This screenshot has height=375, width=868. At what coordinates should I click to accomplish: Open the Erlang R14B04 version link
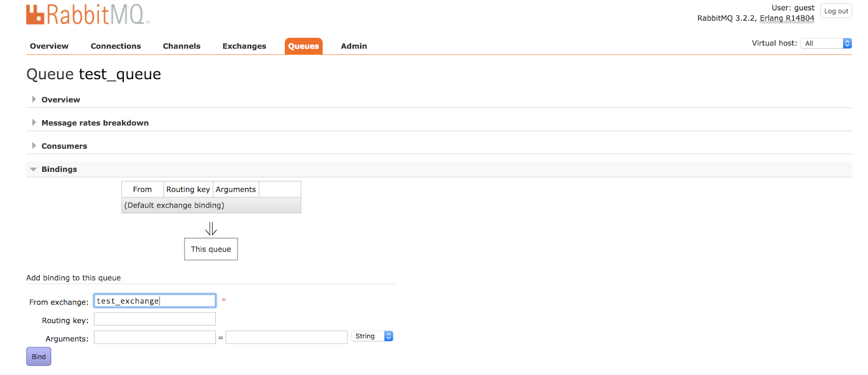[787, 18]
